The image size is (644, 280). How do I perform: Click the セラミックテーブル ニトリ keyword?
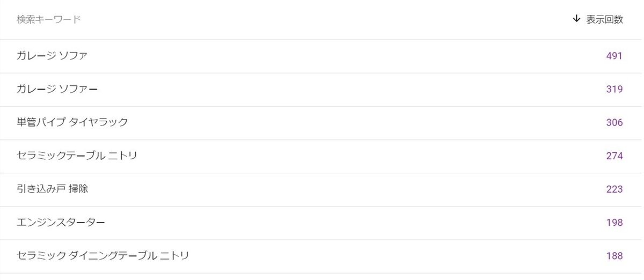tap(77, 156)
